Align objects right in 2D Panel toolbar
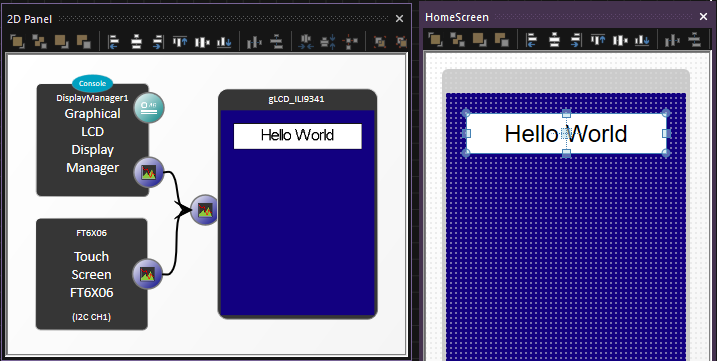Viewport: 717px width, 361px height. coord(158,42)
